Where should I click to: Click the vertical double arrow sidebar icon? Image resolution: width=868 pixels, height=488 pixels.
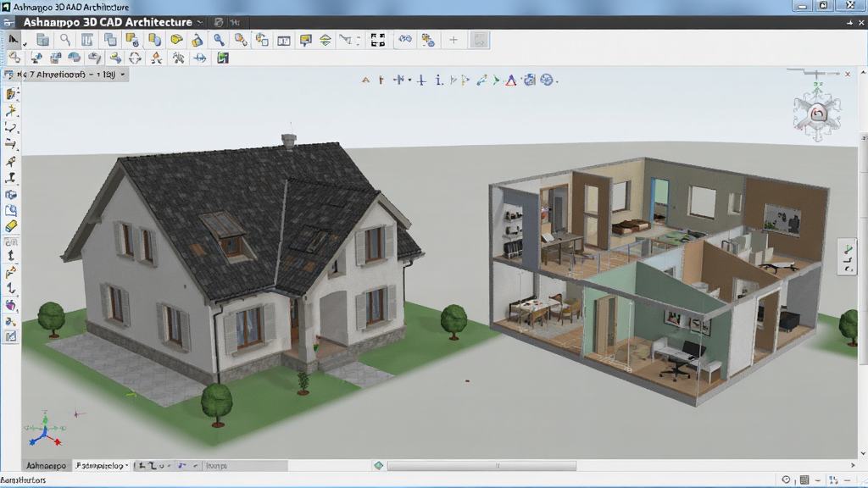tap(11, 256)
